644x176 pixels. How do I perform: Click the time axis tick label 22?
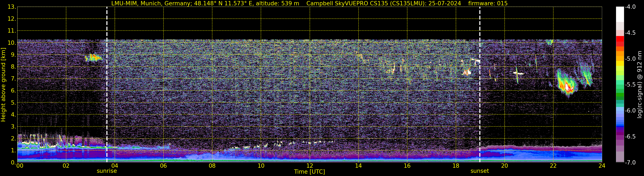coord(553,166)
